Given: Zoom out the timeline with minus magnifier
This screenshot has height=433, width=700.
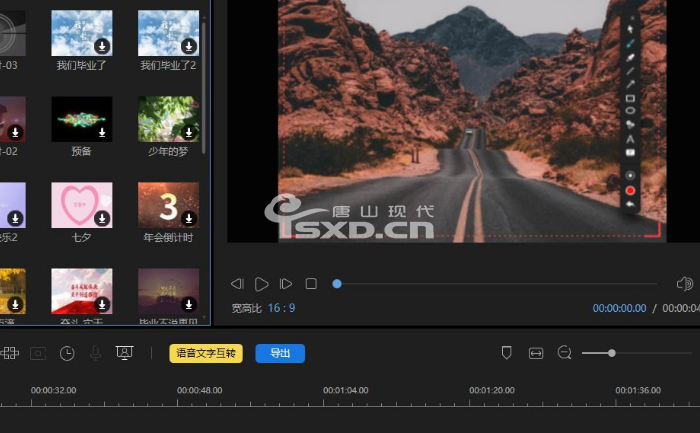Looking at the screenshot, I should (564, 353).
